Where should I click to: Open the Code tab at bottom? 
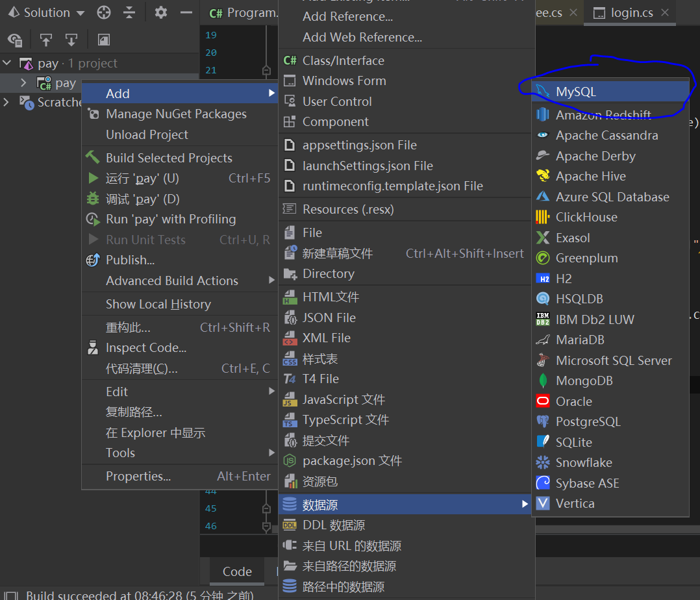point(237,571)
